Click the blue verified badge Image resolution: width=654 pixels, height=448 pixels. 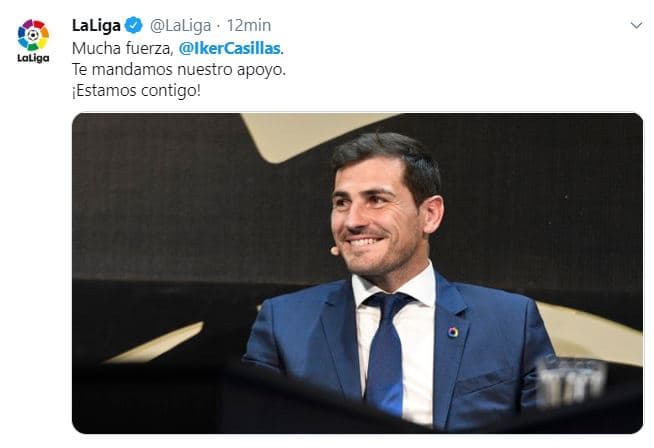pos(134,25)
